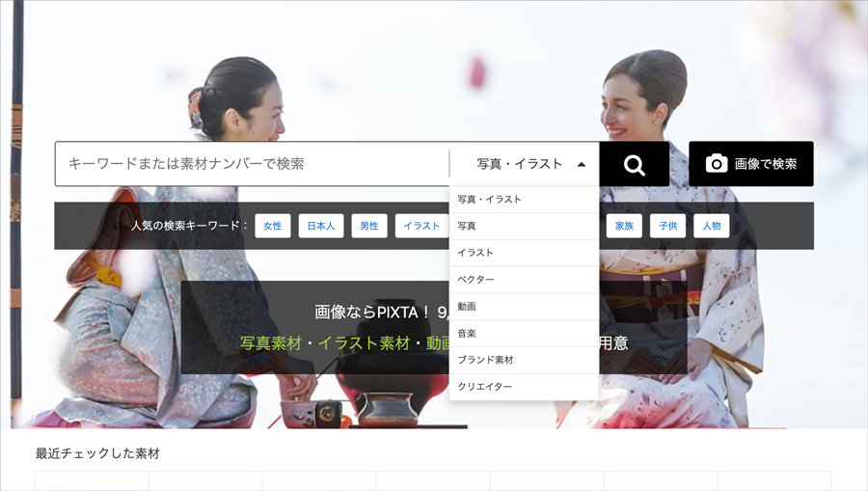Open the 子供 keyword tag
The width and height of the screenshot is (868, 491).
(x=667, y=226)
